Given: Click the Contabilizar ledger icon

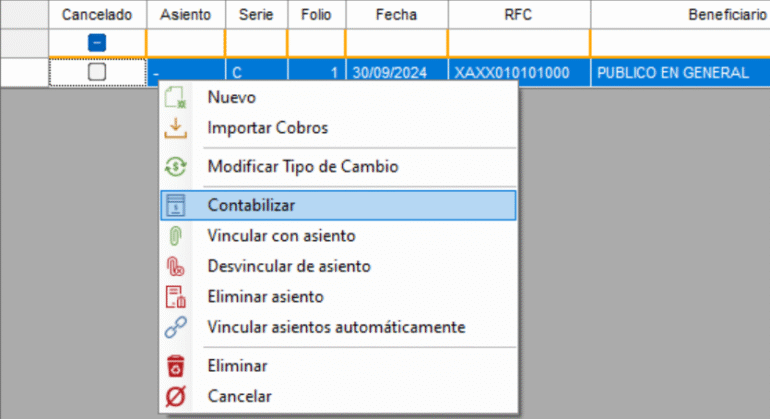Looking at the screenshot, I should pos(175,205).
